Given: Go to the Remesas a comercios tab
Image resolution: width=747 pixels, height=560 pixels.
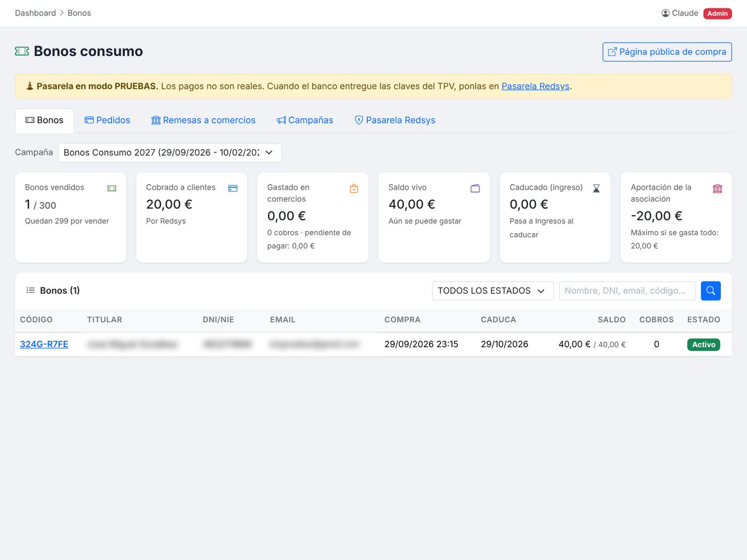Looking at the screenshot, I should (203, 121).
